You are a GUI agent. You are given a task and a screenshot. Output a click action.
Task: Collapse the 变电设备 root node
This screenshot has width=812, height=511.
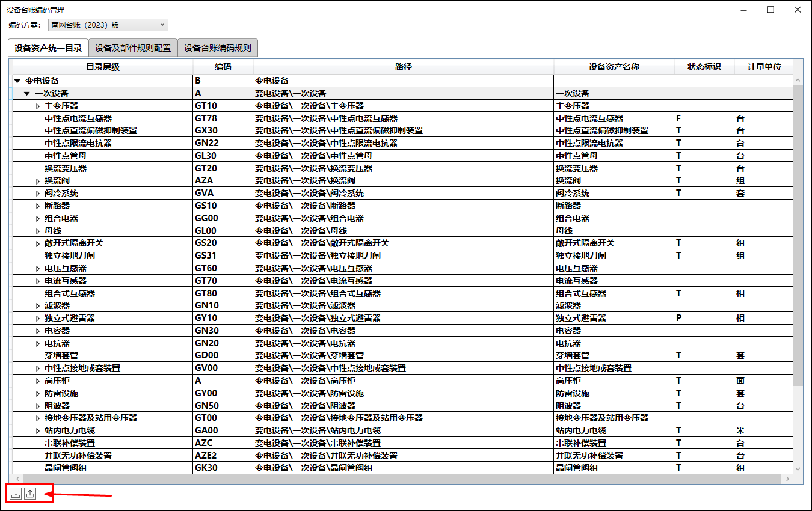coord(17,81)
